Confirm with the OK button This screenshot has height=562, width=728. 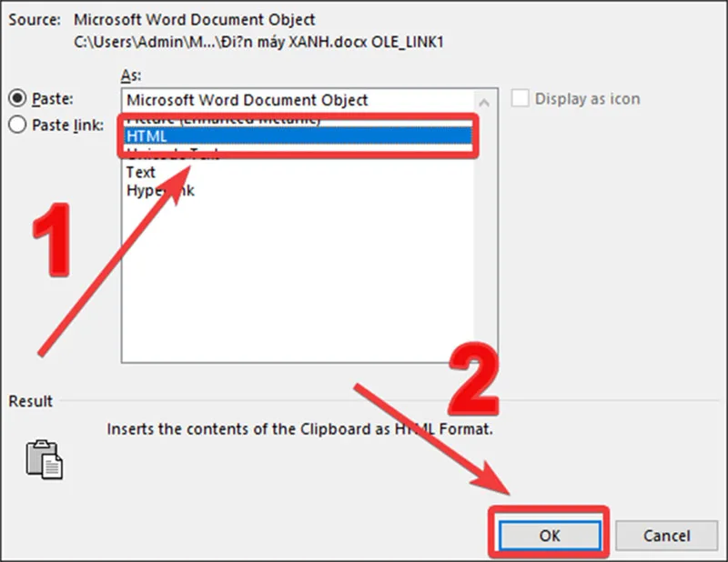click(x=550, y=536)
